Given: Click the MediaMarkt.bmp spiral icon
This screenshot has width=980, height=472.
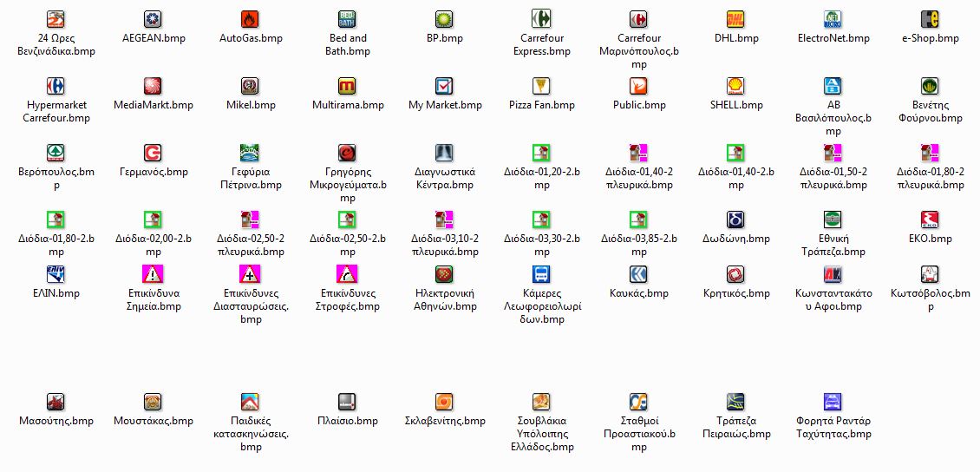Looking at the screenshot, I should click(x=154, y=86).
